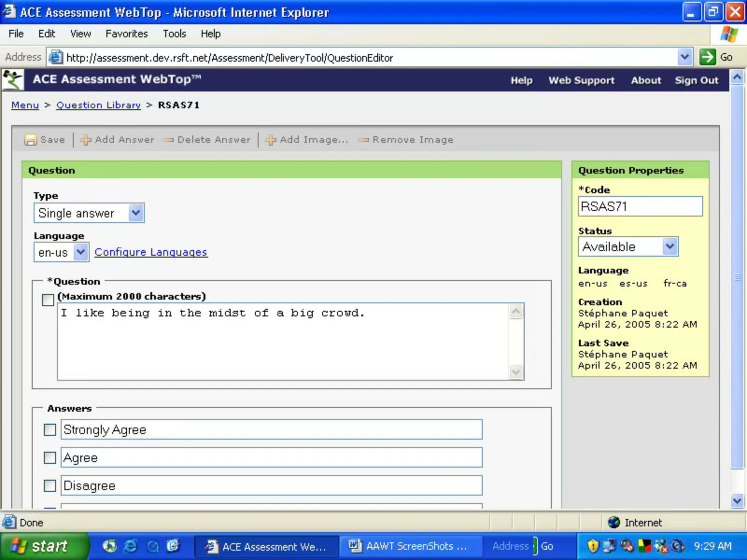Check the Disagree answer checkbox
This screenshot has width=747, height=560.
[x=50, y=485]
